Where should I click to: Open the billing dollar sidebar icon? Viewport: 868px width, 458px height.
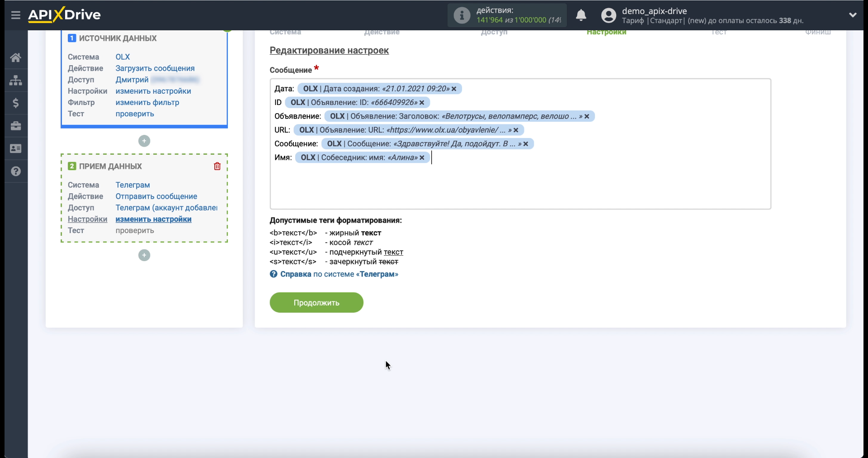pyautogui.click(x=16, y=103)
